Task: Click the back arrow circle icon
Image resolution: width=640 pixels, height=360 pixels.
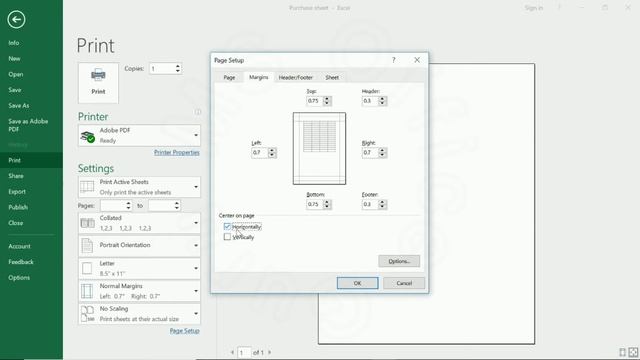Action: click(x=16, y=19)
